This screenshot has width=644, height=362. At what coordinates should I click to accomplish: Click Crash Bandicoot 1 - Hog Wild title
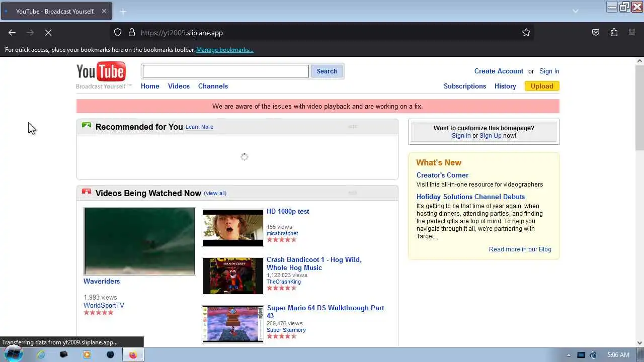pos(314,263)
